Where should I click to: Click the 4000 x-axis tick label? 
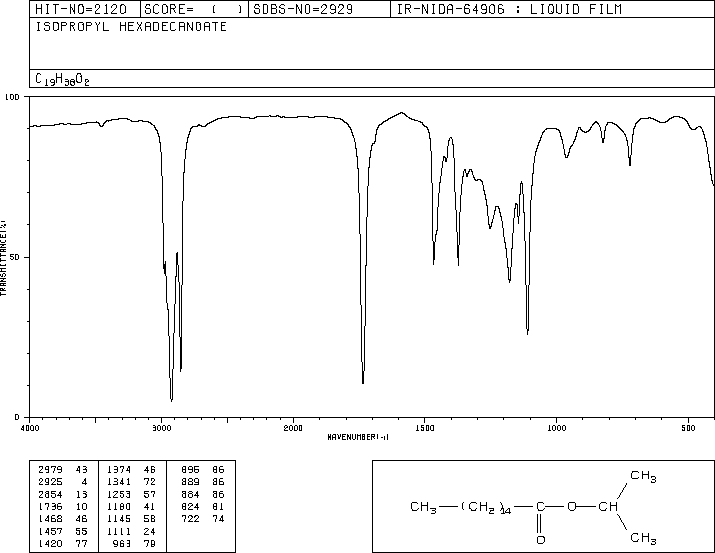[x=30, y=428]
